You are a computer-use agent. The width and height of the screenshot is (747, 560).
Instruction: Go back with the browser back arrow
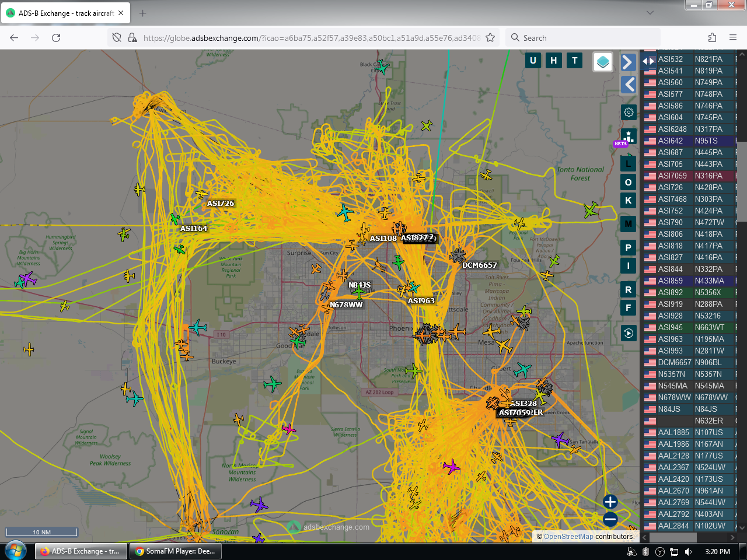pos(14,37)
